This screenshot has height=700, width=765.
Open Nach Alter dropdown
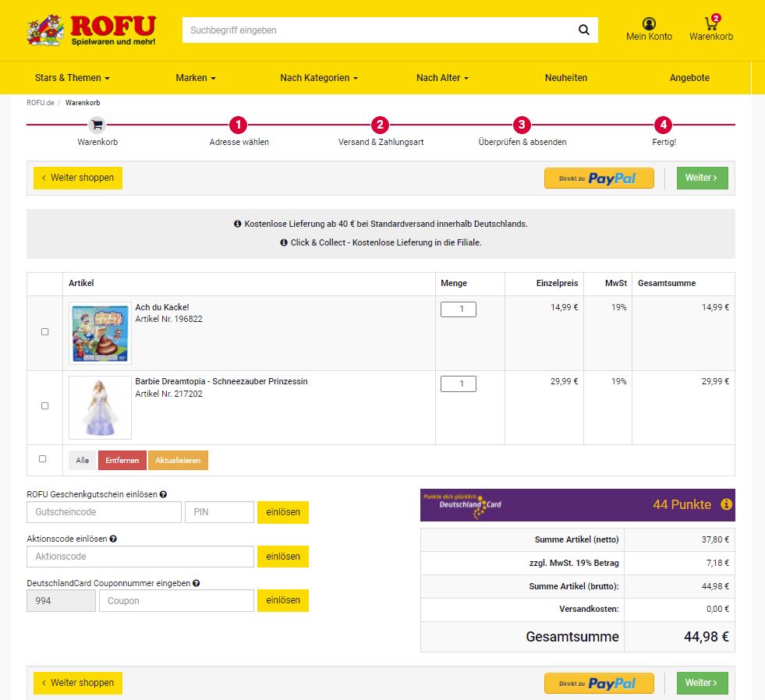click(x=442, y=78)
